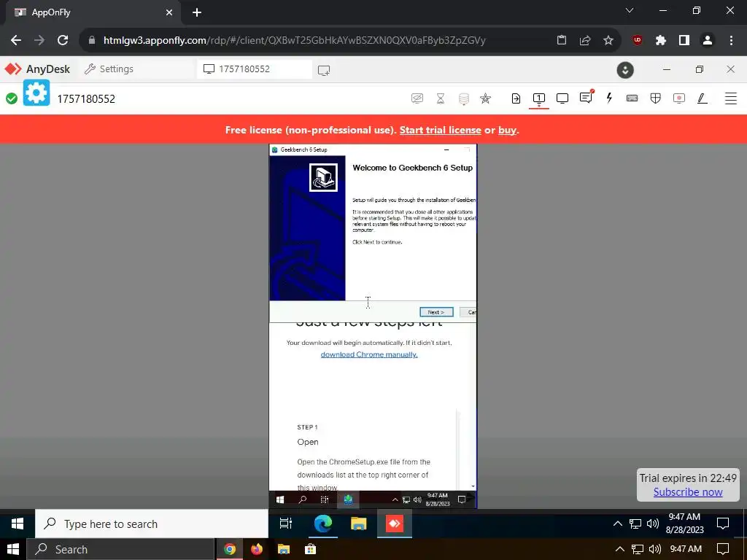Click Subscribe now link

point(687,492)
